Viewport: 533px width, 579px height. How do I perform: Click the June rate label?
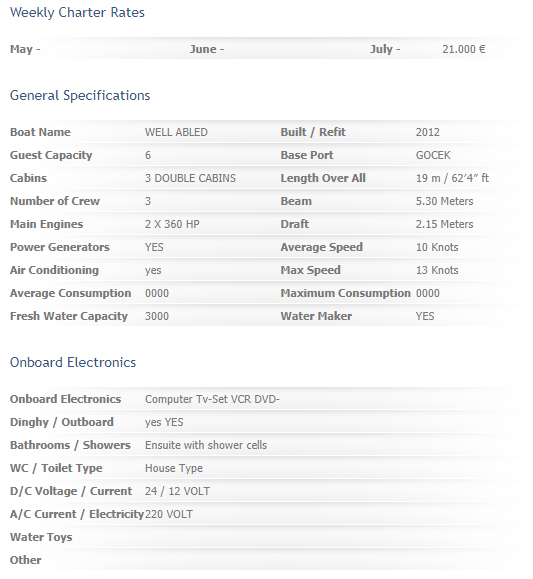tap(207, 49)
